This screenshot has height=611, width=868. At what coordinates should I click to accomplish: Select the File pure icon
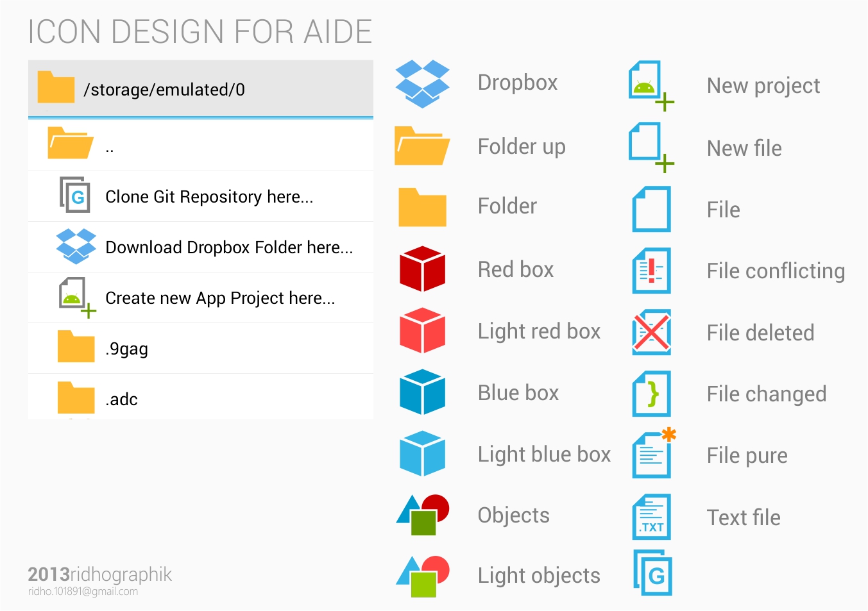point(651,455)
